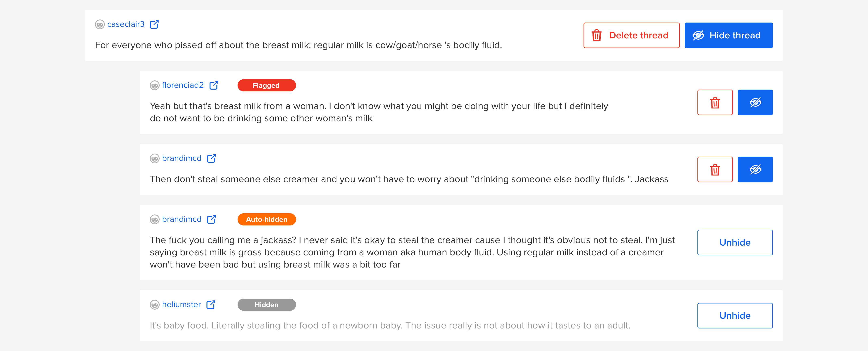Unhide heliumster's hidden comment
This screenshot has height=351, width=868.
[x=735, y=316]
